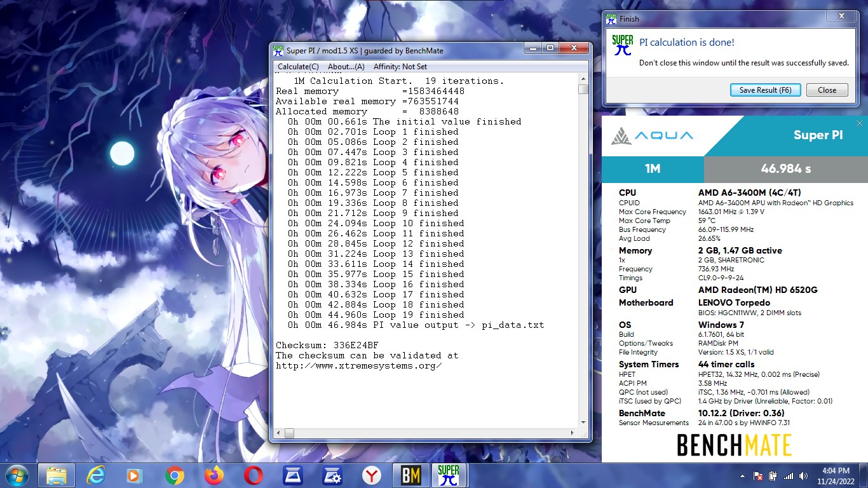Open File Explorer from the taskbar

click(57, 475)
